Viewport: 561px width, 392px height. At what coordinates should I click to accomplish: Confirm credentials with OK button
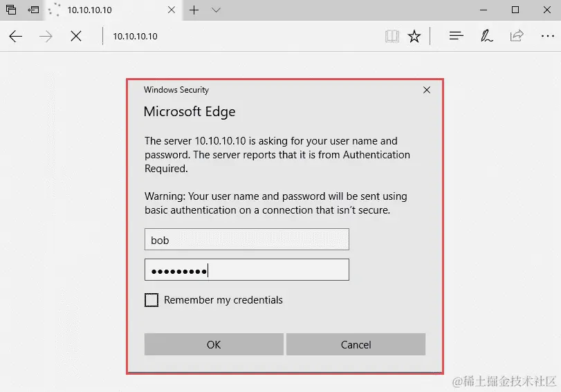[214, 344]
